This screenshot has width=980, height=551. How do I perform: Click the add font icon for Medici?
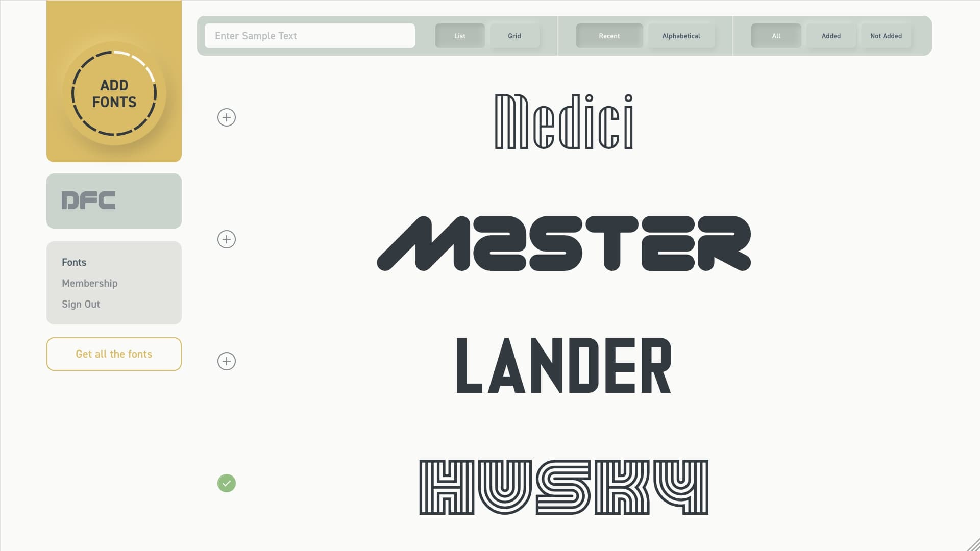(x=227, y=117)
